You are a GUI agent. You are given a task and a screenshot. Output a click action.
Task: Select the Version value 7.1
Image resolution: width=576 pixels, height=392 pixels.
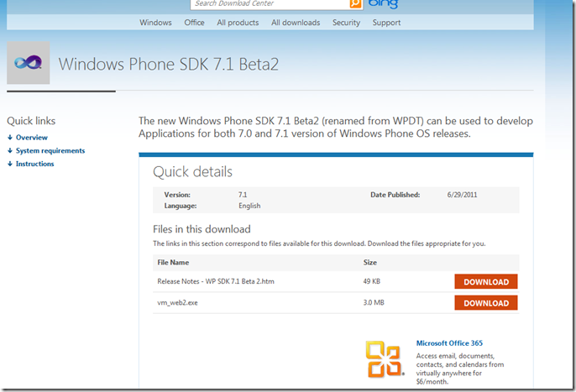(x=243, y=195)
